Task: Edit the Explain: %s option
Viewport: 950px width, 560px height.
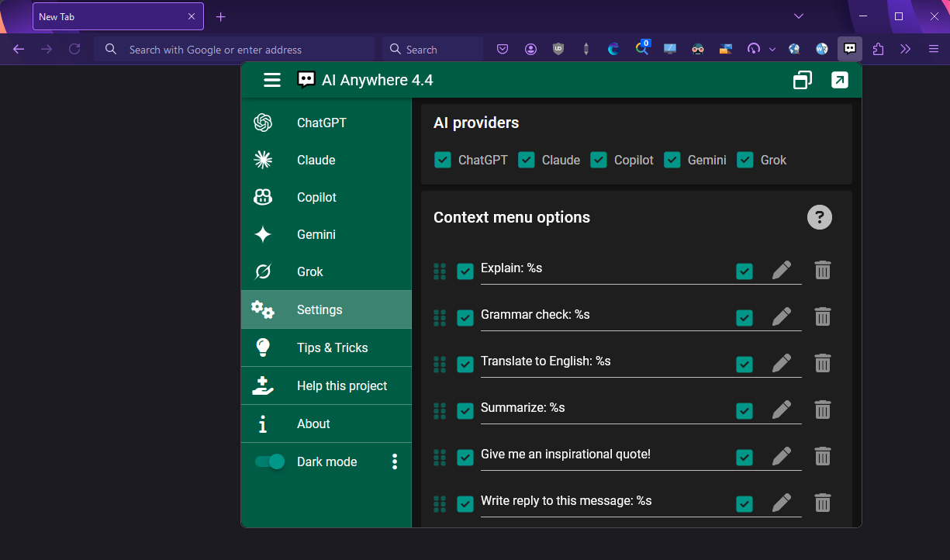Action: click(782, 270)
